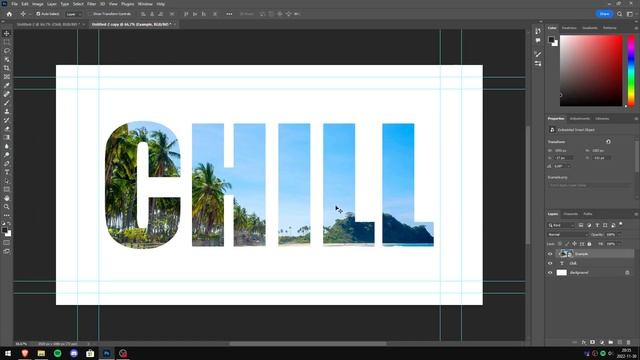Open the Layers panel menu
Viewport: 640px width, 360px height.
point(636,214)
